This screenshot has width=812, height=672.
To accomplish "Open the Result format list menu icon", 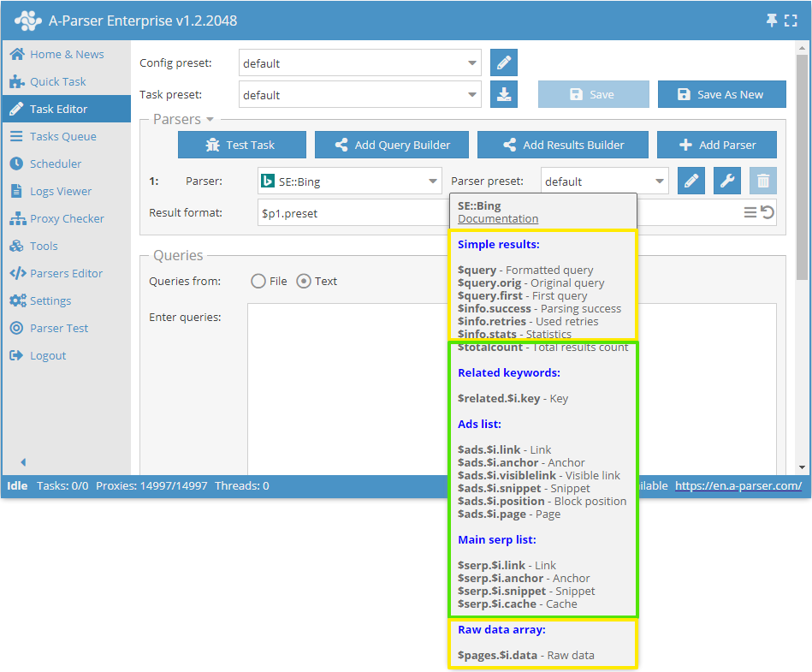I will pos(750,213).
